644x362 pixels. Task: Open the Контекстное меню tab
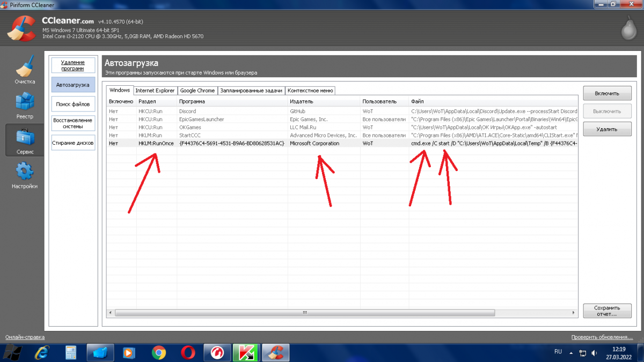(x=311, y=91)
